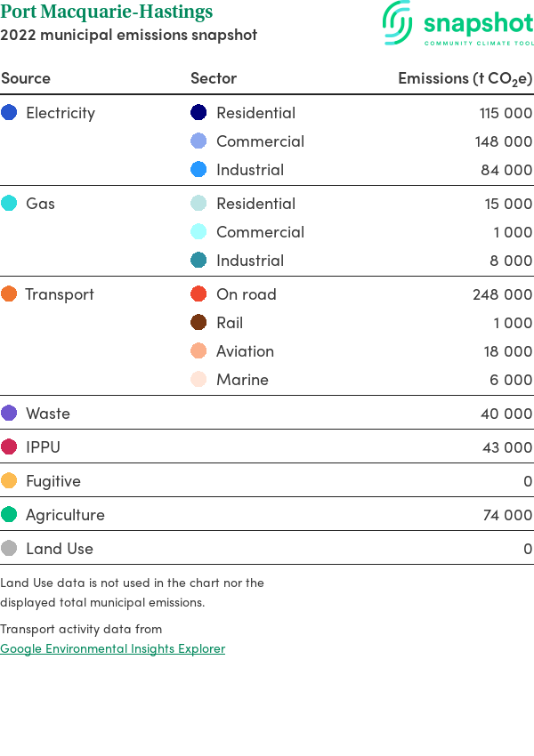This screenshot has width=534, height=756.
Task: Click the Source column header
Action: coord(26,78)
